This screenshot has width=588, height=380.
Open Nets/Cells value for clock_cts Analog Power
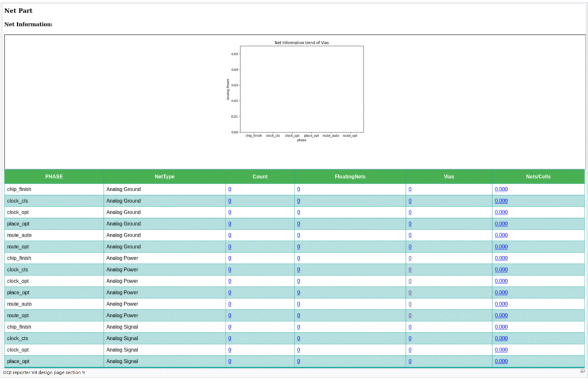(x=501, y=270)
